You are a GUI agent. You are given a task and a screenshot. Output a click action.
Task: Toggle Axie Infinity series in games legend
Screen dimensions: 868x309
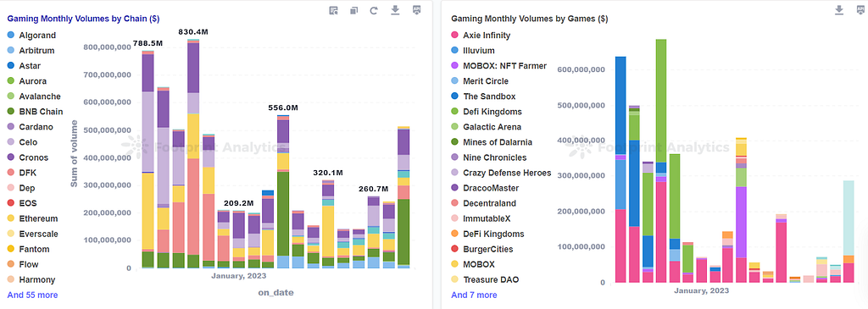pos(481,36)
